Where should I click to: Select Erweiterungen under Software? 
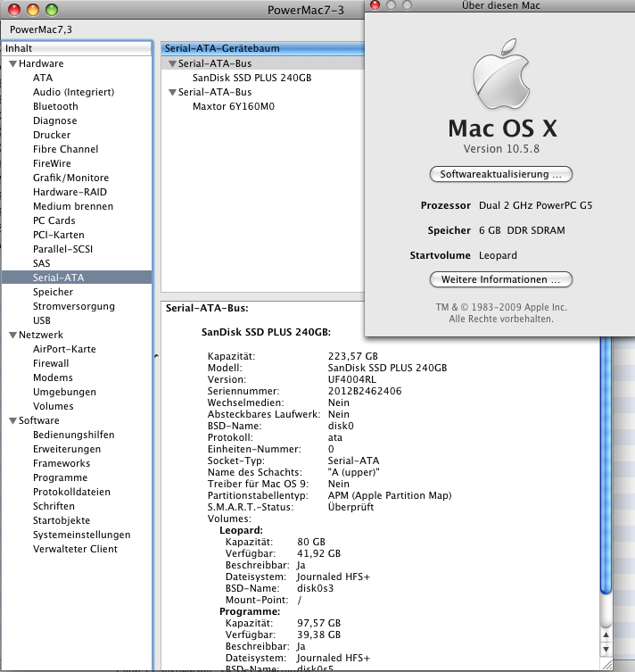pyautogui.click(x=67, y=449)
